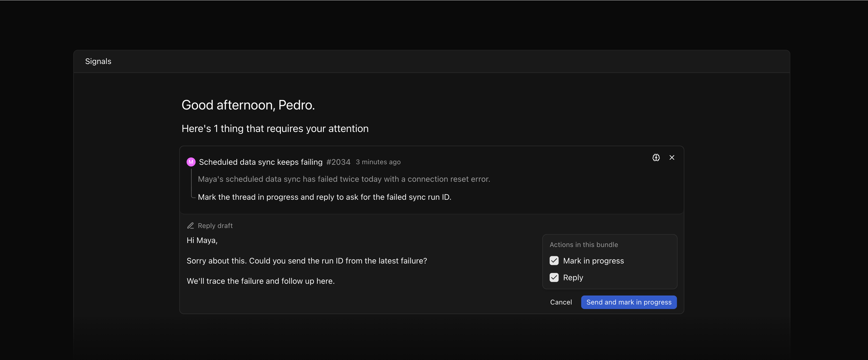The image size is (868, 360).
Task: Dismiss the signal card with the X icon
Action: pos(672,157)
